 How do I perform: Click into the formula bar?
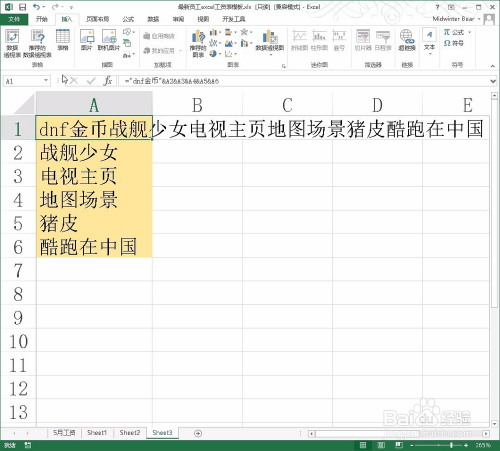click(304, 81)
